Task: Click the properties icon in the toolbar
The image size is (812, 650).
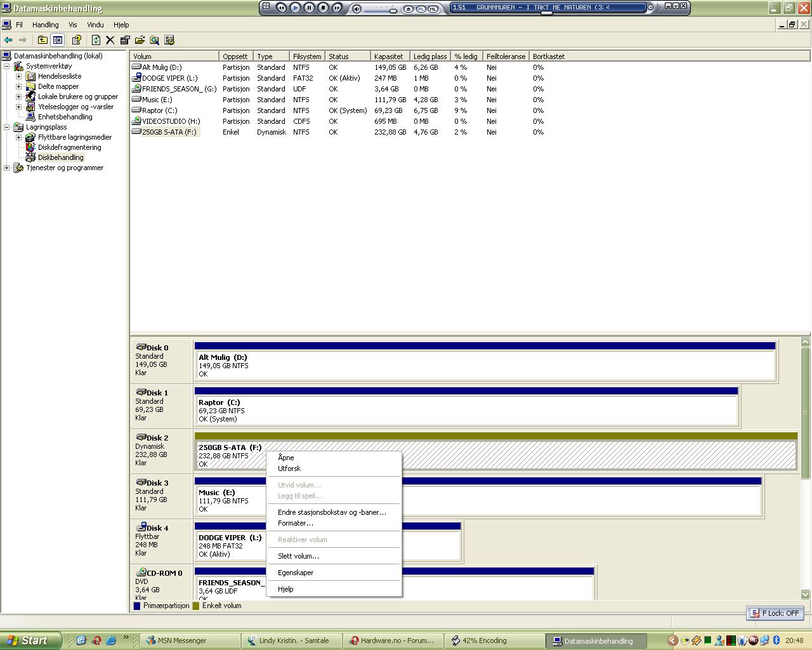Action: click(125, 40)
